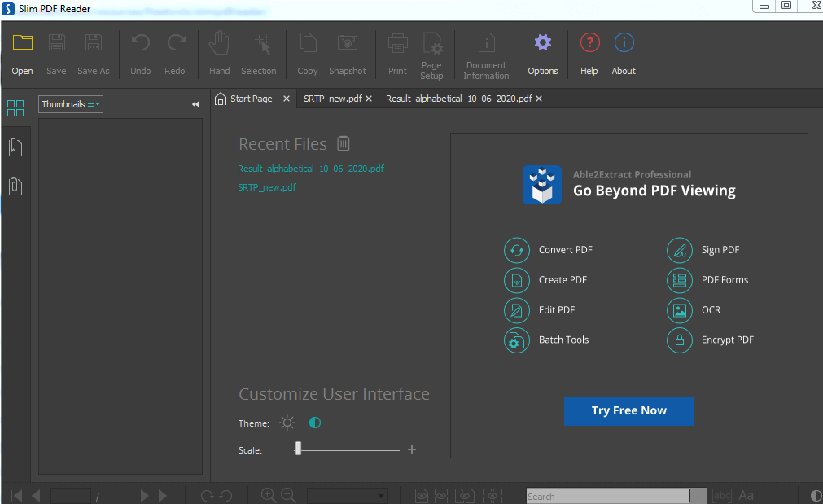The height and width of the screenshot is (504, 823).
Task: Rotate the page clockwise
Action: (208, 496)
